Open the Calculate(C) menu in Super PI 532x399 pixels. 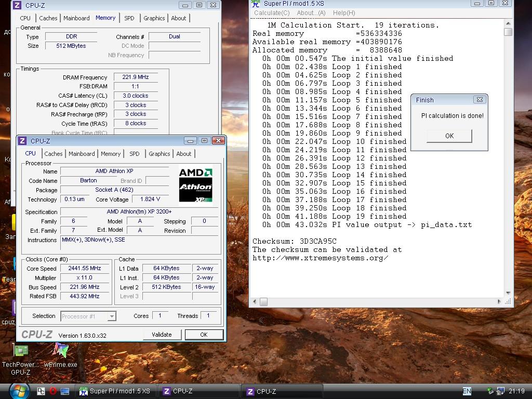pyautogui.click(x=272, y=13)
